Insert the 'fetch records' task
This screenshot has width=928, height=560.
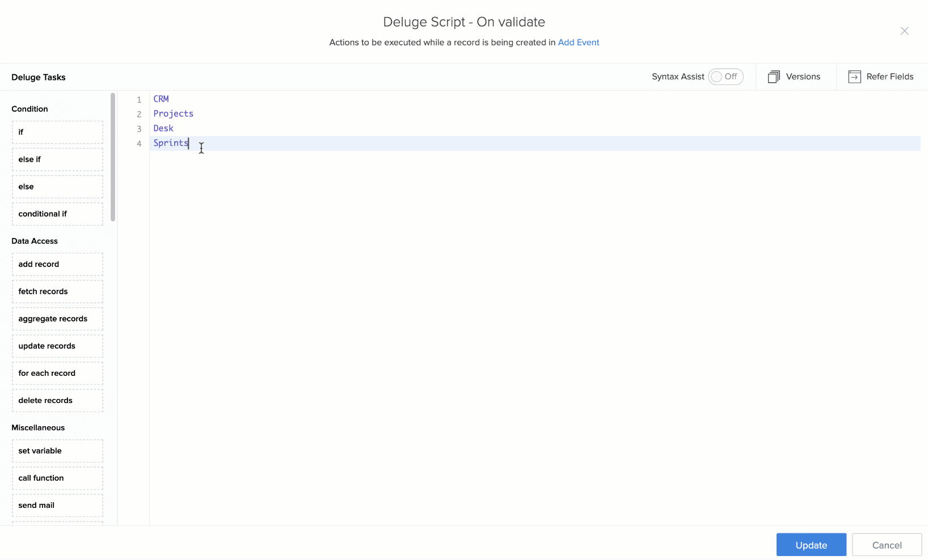pyautogui.click(x=57, y=291)
